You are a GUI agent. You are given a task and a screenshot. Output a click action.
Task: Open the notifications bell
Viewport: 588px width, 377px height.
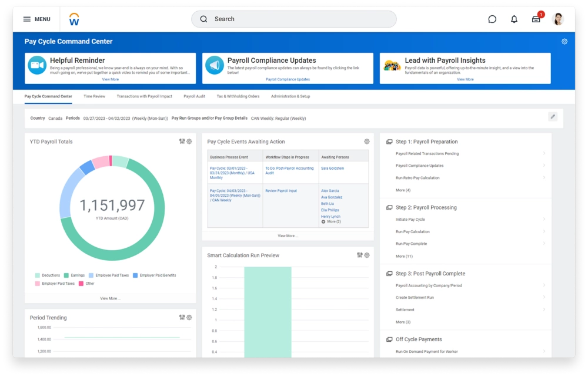[514, 19]
